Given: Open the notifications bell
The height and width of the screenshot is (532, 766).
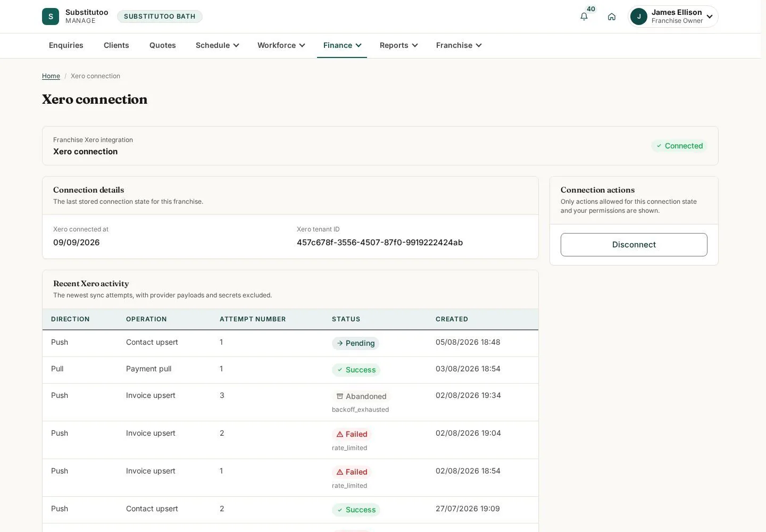Looking at the screenshot, I should [584, 16].
